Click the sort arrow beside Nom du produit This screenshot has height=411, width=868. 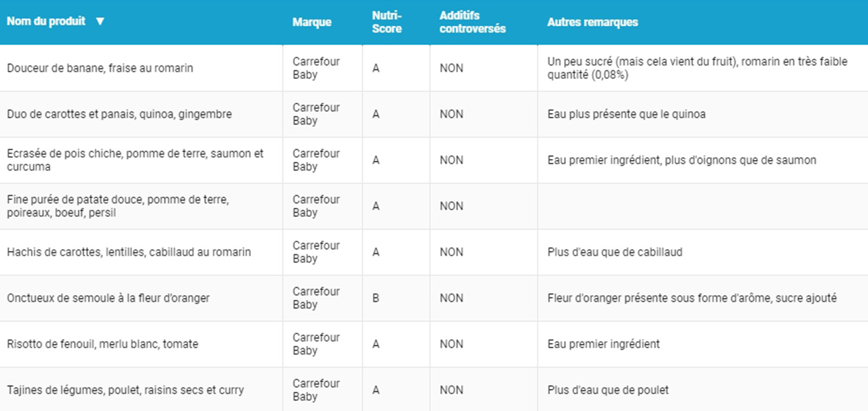click(100, 21)
